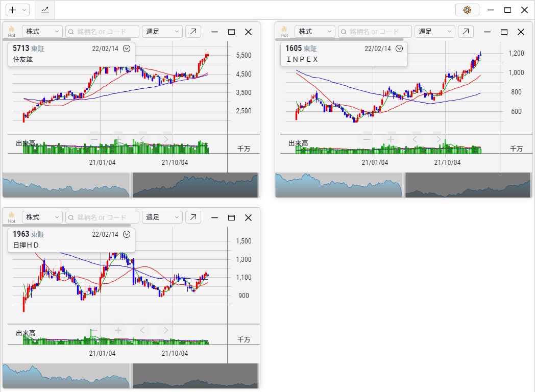This screenshot has width=535, height=392.
Task: Click the stock code search field in 日揮HD panel
Action: 102,217
